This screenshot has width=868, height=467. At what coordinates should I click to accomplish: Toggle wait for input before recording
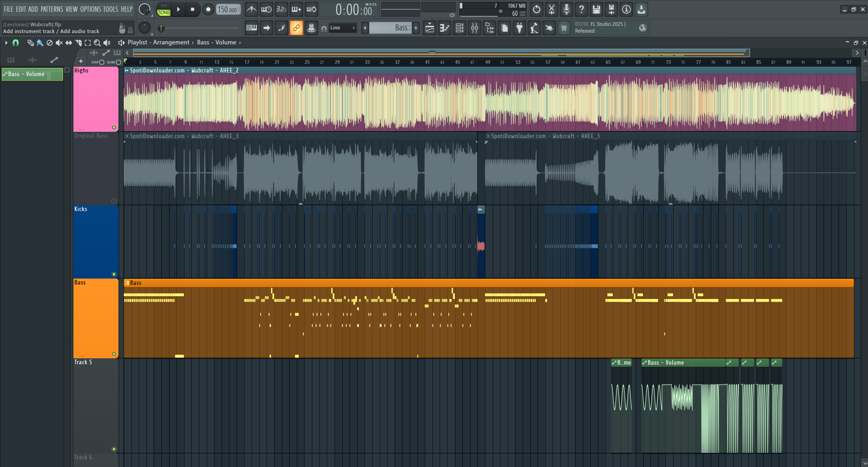tap(267, 9)
